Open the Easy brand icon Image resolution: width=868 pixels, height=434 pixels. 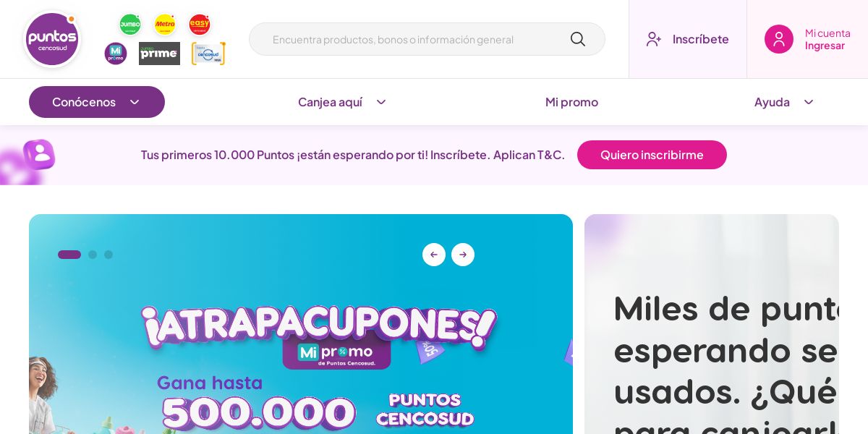tap(200, 25)
